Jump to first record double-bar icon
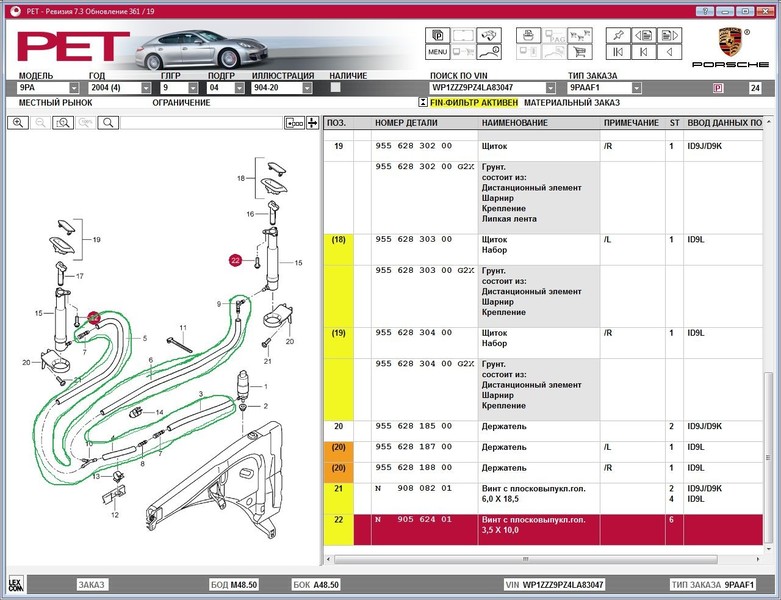Screen dimensions: 781x600 coord(618,51)
